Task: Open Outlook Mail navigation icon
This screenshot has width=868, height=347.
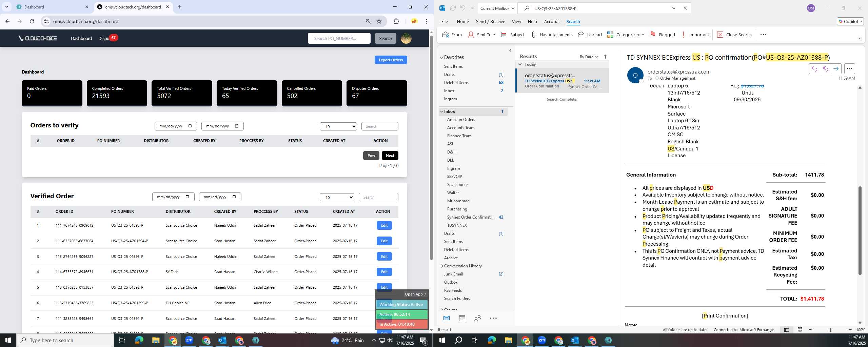Action: click(x=447, y=318)
